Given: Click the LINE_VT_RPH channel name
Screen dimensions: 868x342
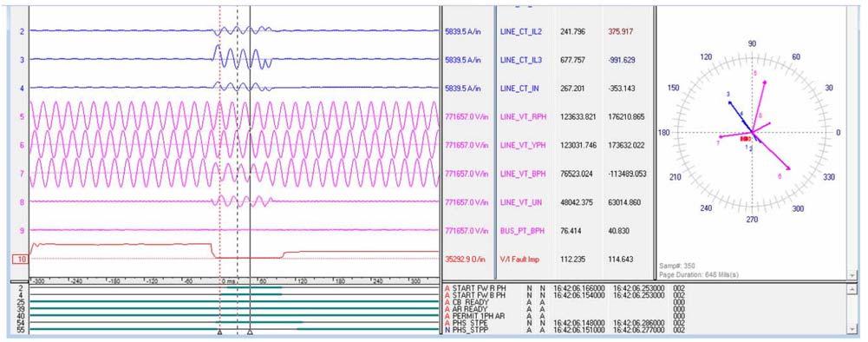Looking at the screenshot, I should 523,116.
